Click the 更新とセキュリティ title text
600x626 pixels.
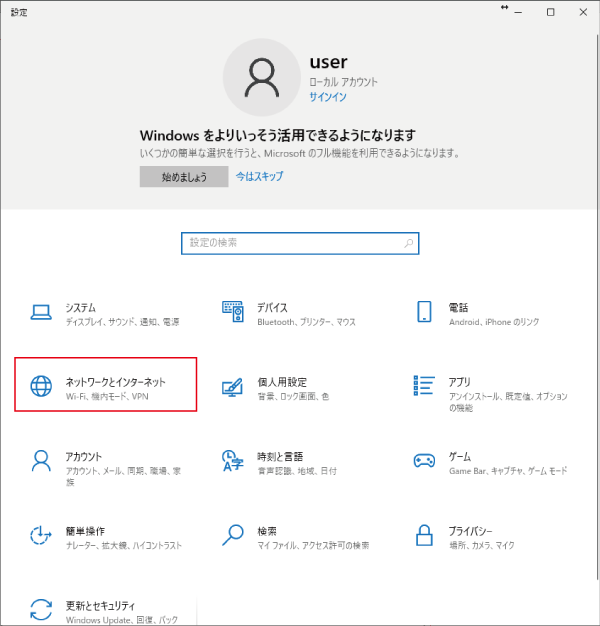click(100, 606)
